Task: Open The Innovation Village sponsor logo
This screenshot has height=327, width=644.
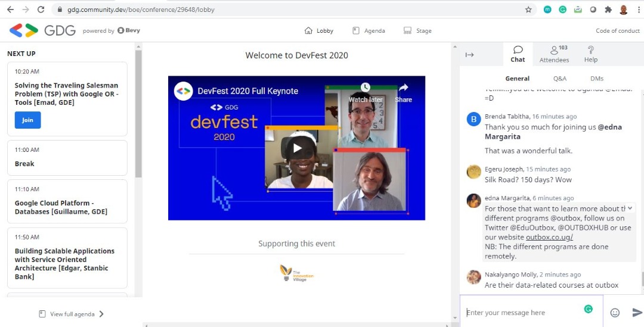Action: tap(296, 273)
